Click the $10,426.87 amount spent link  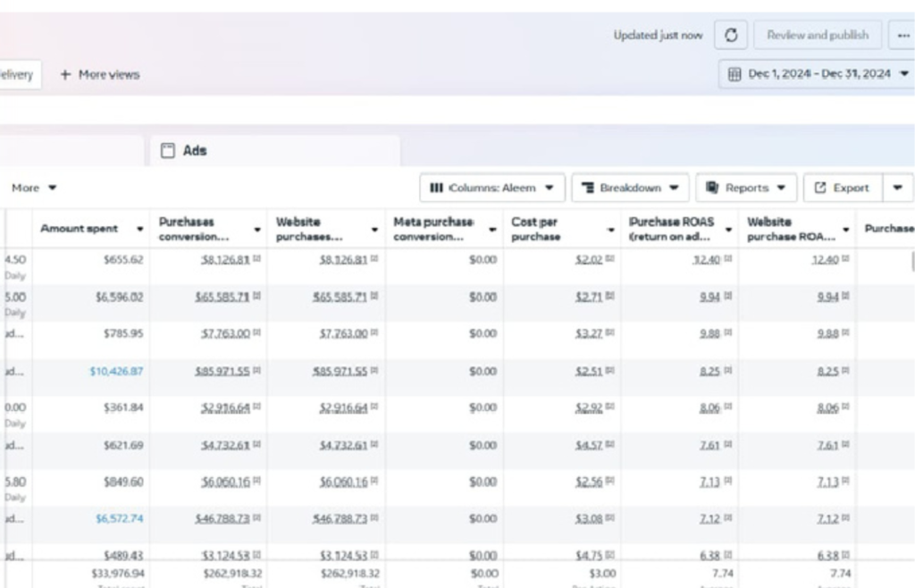(x=116, y=371)
